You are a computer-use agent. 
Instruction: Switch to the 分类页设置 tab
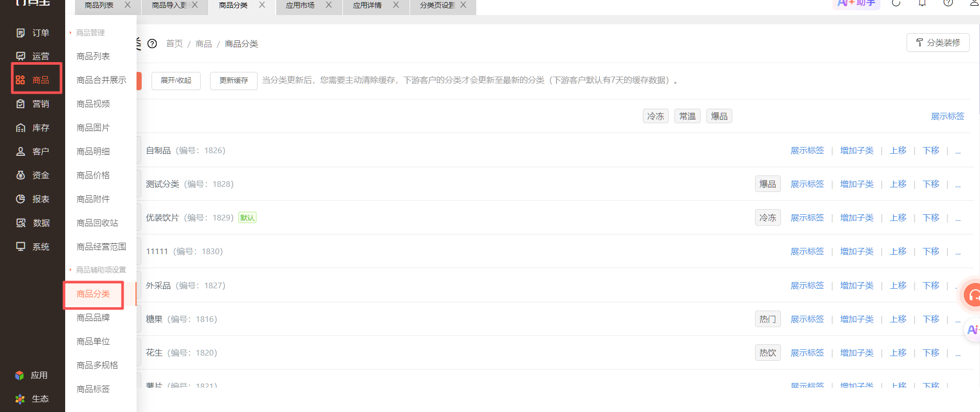point(437,5)
